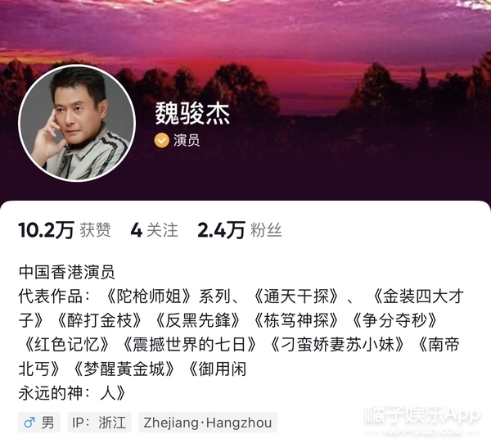Select the IP: 浙江 tag
This screenshot has height=448, width=491.
click(99, 423)
